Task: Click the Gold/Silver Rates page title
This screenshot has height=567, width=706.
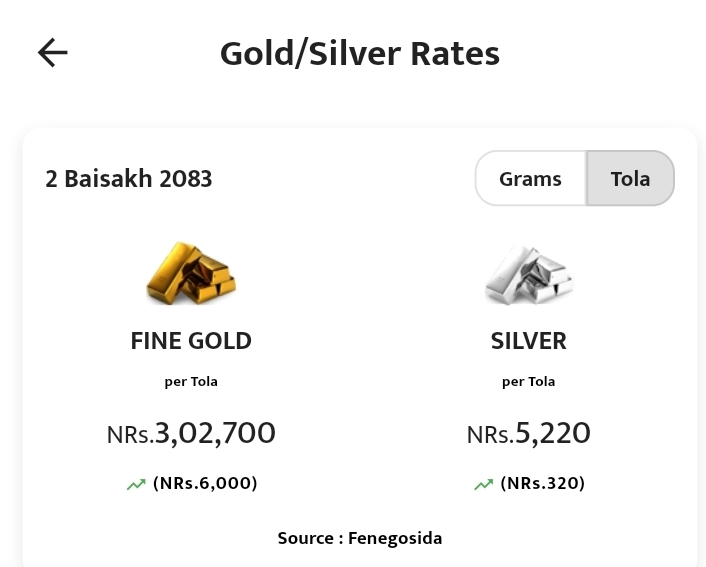Action: pyautogui.click(x=360, y=53)
